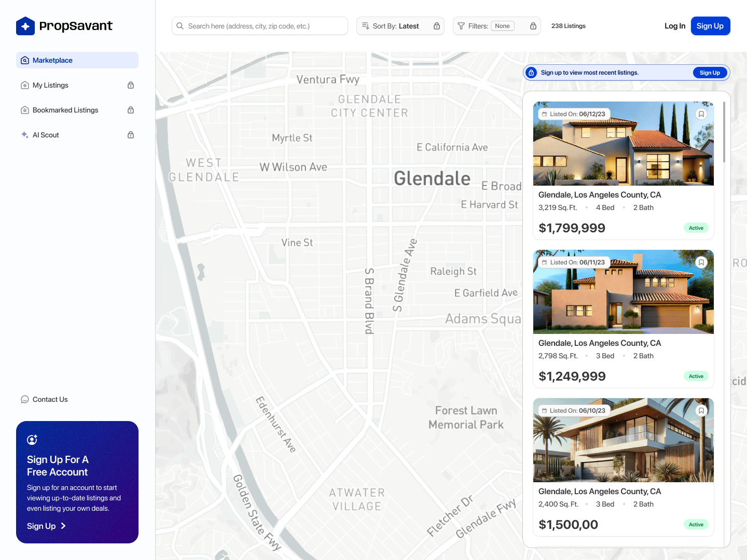Click the lock icon beside Bookmarked Listings
This screenshot has height=560, width=747.
pos(131,110)
